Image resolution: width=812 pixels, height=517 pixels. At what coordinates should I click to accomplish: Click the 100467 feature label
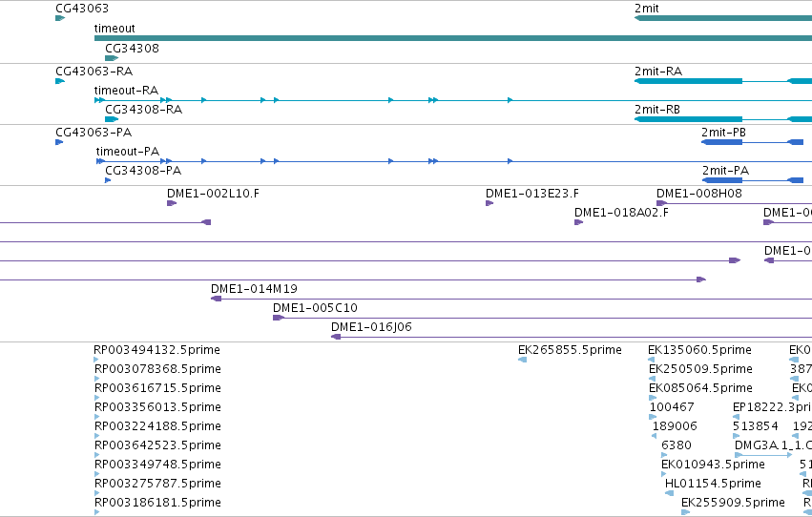click(672, 406)
